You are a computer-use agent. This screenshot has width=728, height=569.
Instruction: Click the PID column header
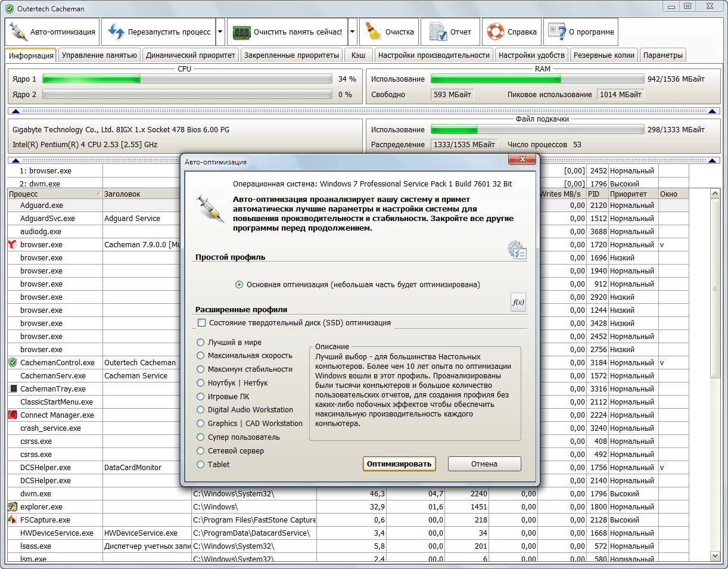tap(597, 194)
